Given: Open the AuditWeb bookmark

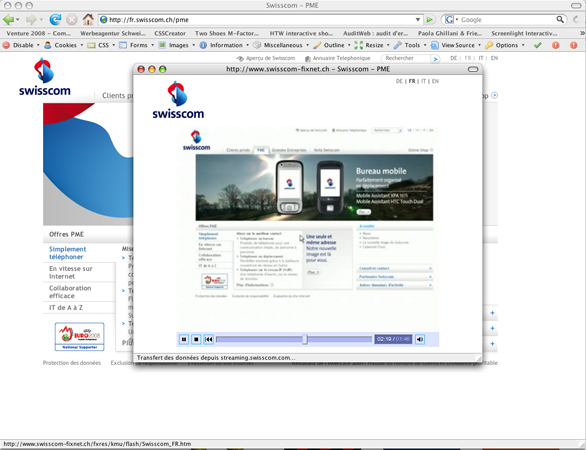Looking at the screenshot, I should (x=375, y=33).
